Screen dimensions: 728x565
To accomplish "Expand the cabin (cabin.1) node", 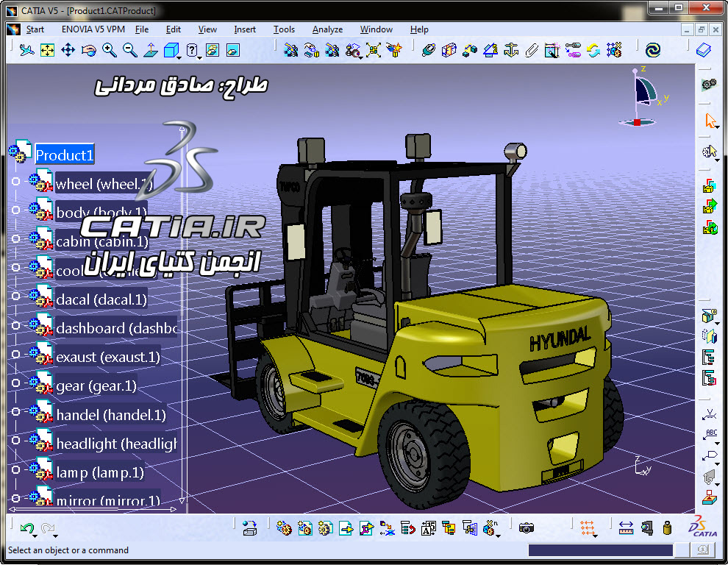I will (x=15, y=239).
